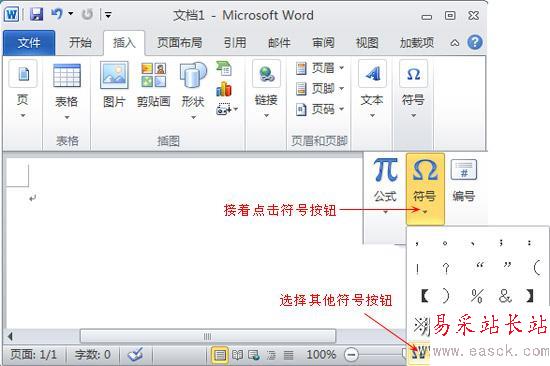Viewport: 550px width, 366px height.
Task: Click 页面: 1/1 in status bar
Action: (x=33, y=355)
